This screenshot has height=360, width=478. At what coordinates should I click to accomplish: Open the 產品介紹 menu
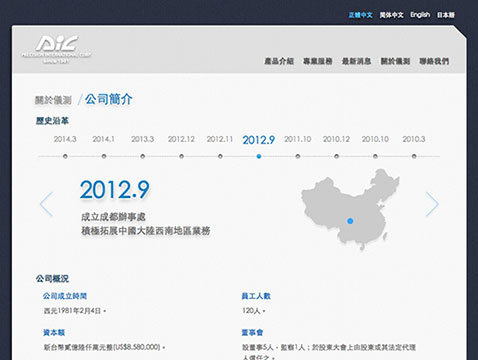tap(279, 61)
